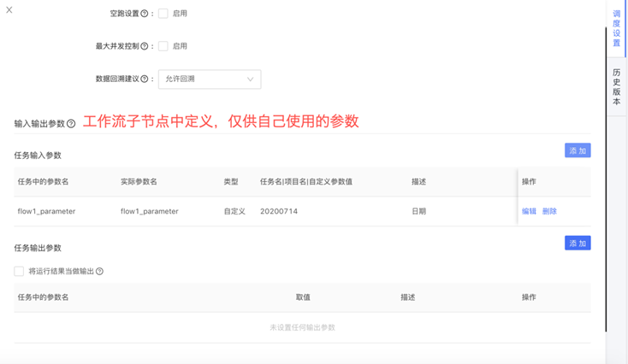Switch to the 调度设置 side tab

pos(616,28)
